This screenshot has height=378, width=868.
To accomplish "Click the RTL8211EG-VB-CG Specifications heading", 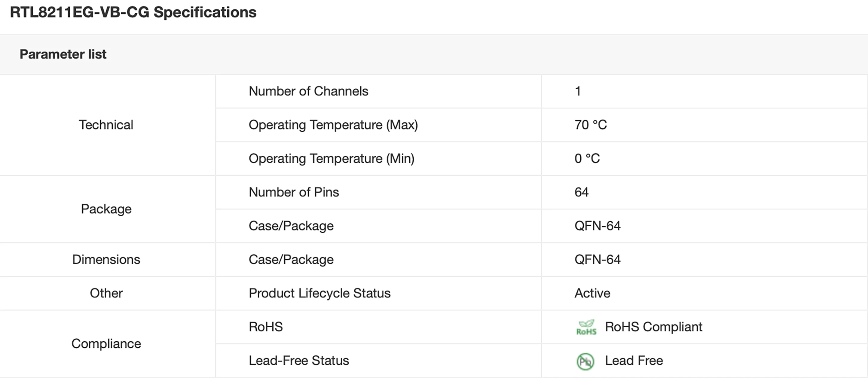I will click(x=133, y=12).
